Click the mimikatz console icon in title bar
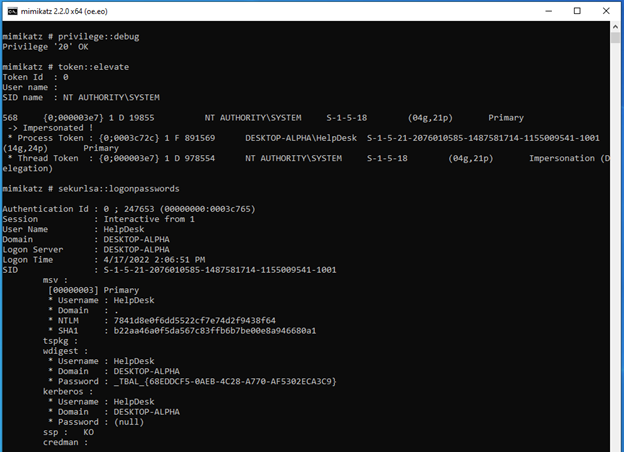 point(12,11)
